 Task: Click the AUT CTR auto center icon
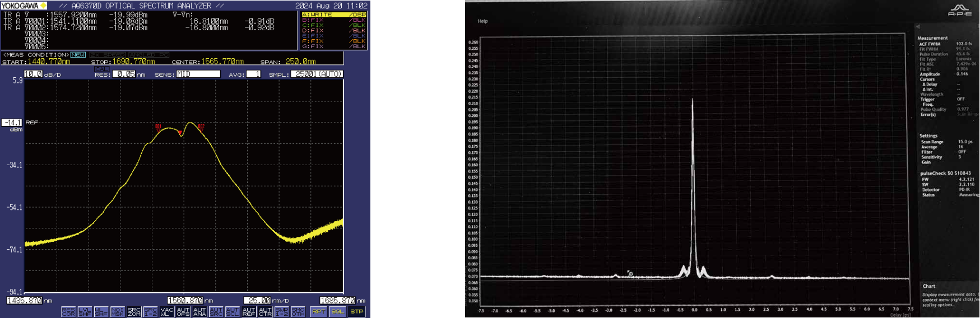[265, 311]
